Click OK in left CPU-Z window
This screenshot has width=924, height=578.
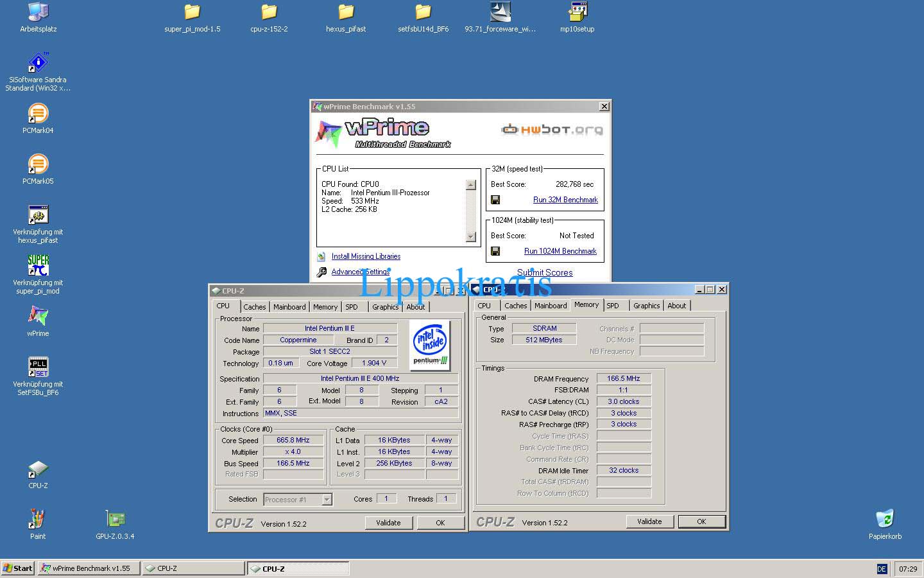click(x=440, y=523)
